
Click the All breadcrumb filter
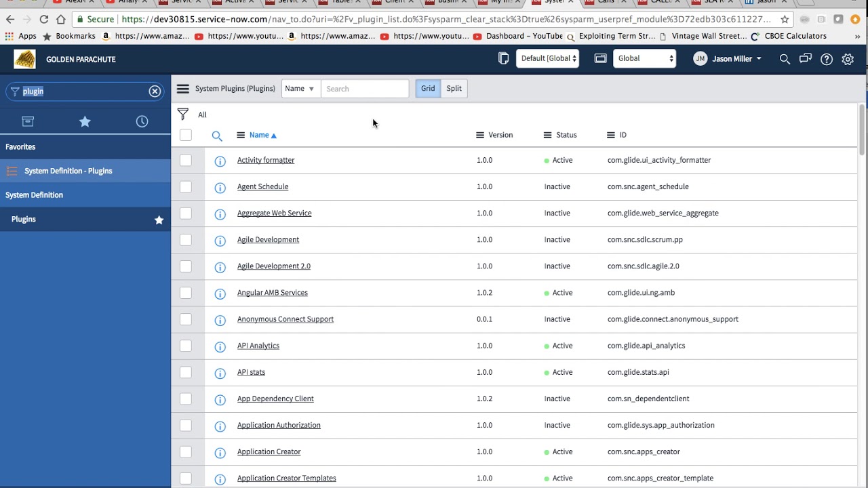click(x=202, y=115)
